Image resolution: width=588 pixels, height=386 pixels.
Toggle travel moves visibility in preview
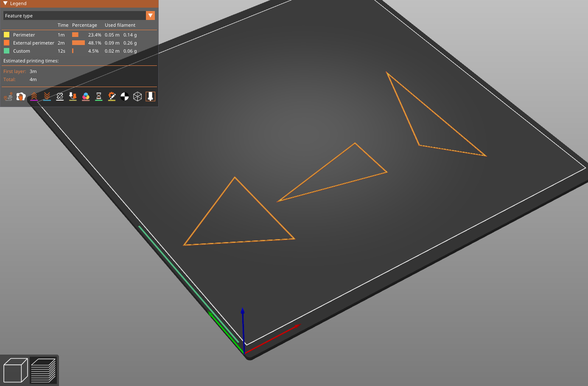tap(8, 96)
